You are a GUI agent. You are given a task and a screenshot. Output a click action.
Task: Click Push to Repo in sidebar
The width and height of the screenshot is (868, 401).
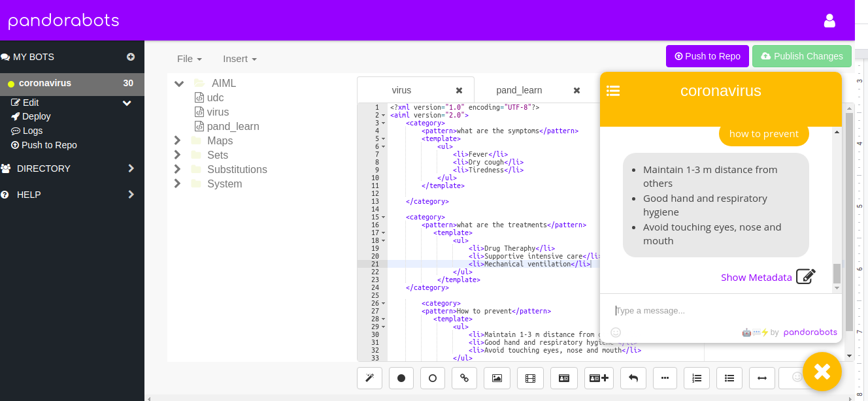pos(44,145)
